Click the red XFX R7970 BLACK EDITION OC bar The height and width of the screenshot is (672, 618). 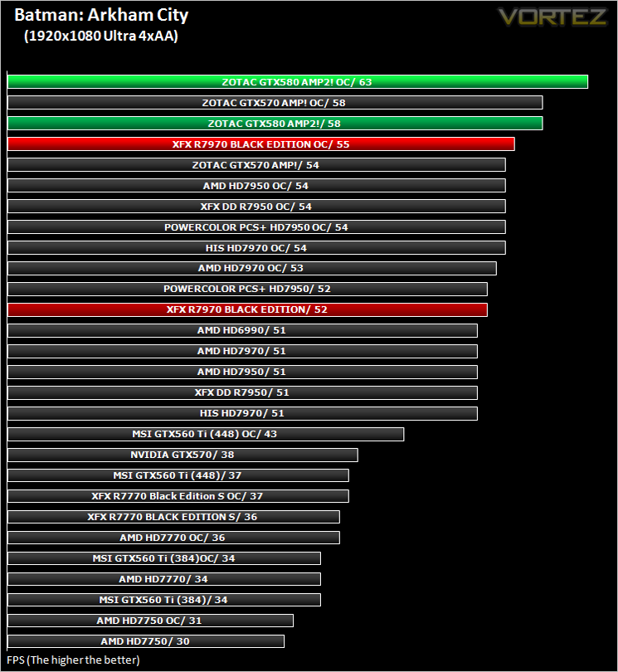point(261,144)
